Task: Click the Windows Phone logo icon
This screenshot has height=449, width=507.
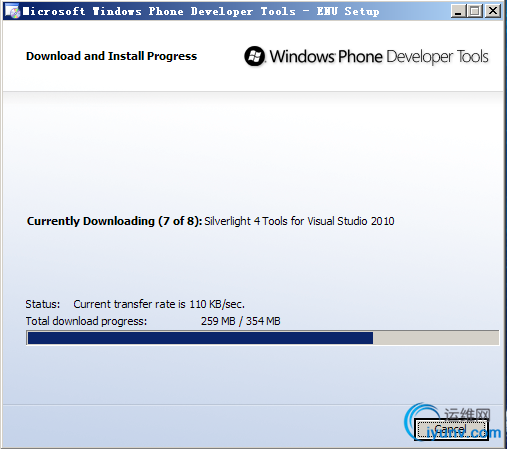Action: [x=255, y=56]
